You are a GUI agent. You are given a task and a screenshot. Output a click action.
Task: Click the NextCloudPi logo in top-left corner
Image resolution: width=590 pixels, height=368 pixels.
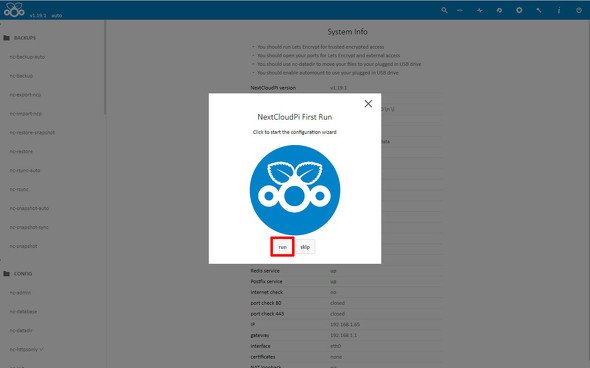pyautogui.click(x=14, y=10)
